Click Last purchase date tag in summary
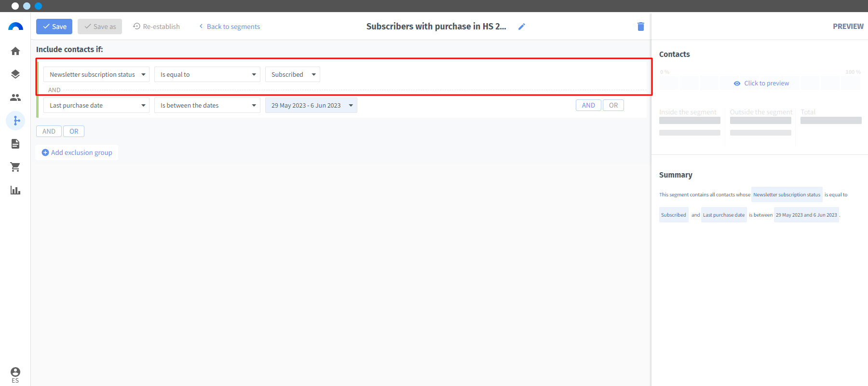 click(724, 215)
